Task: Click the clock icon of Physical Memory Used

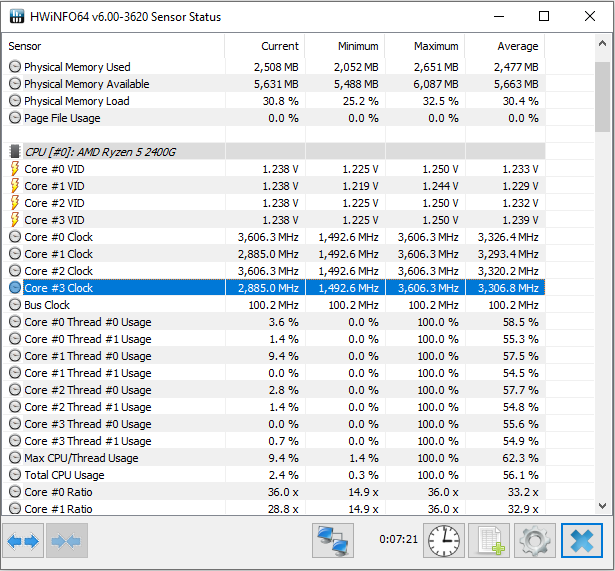Action: tap(15, 67)
